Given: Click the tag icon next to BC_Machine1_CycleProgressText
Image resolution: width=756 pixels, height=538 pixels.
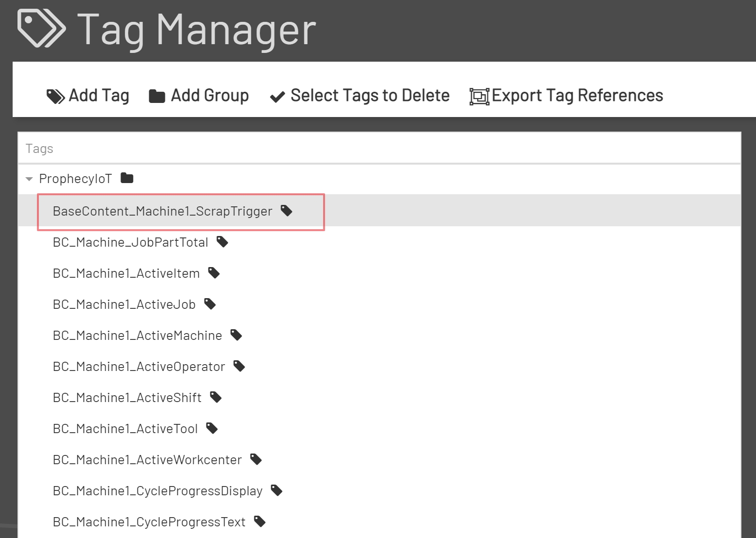Looking at the screenshot, I should coord(259,521).
